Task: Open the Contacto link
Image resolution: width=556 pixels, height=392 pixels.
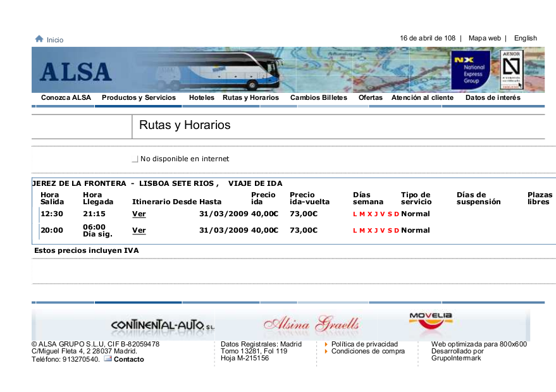Action: (128, 359)
